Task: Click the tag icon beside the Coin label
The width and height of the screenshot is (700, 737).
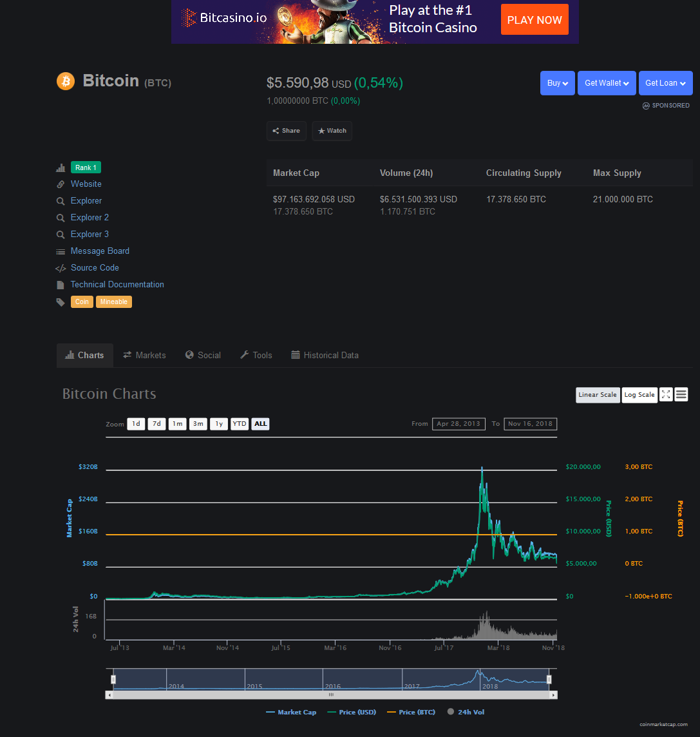Action: click(x=61, y=302)
